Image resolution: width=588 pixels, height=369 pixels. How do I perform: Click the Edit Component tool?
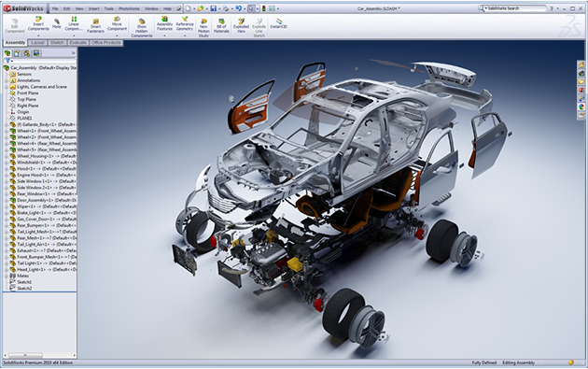tap(15, 26)
